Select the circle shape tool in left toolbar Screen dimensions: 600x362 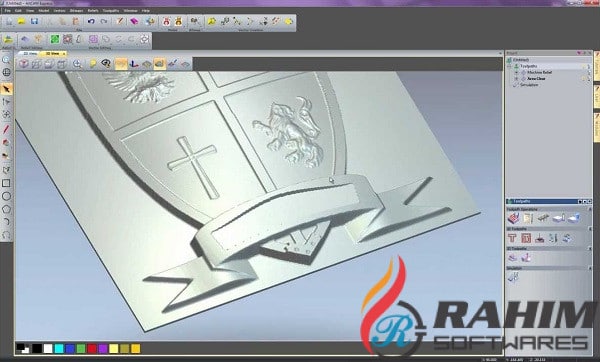(6, 196)
